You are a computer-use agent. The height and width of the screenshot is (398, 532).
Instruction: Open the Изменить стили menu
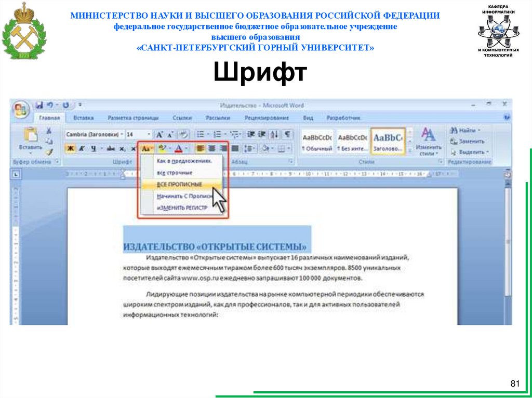429,142
